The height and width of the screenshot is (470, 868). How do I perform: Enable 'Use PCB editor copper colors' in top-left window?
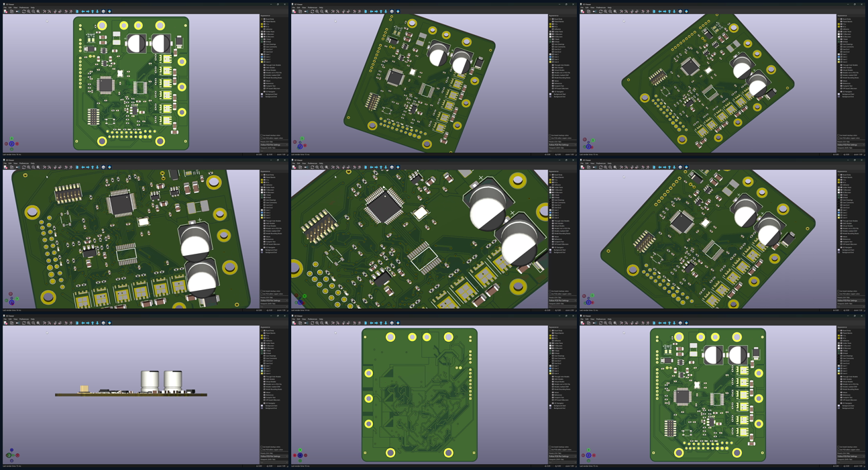[262, 138]
